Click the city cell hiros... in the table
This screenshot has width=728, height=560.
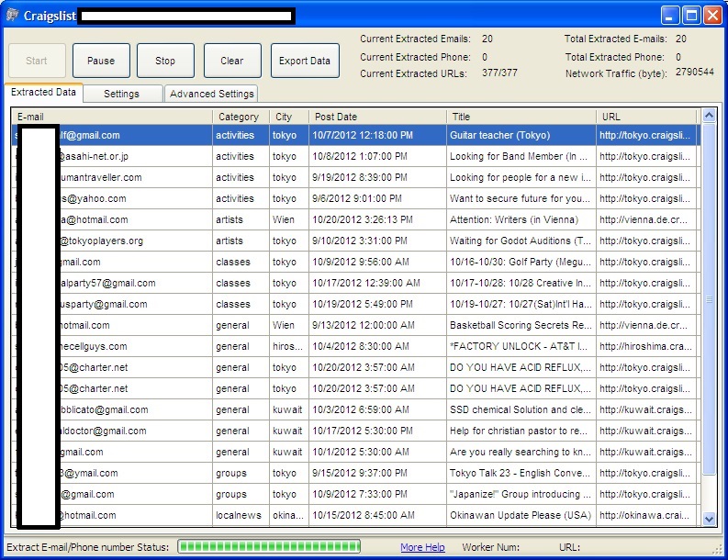[x=288, y=346]
